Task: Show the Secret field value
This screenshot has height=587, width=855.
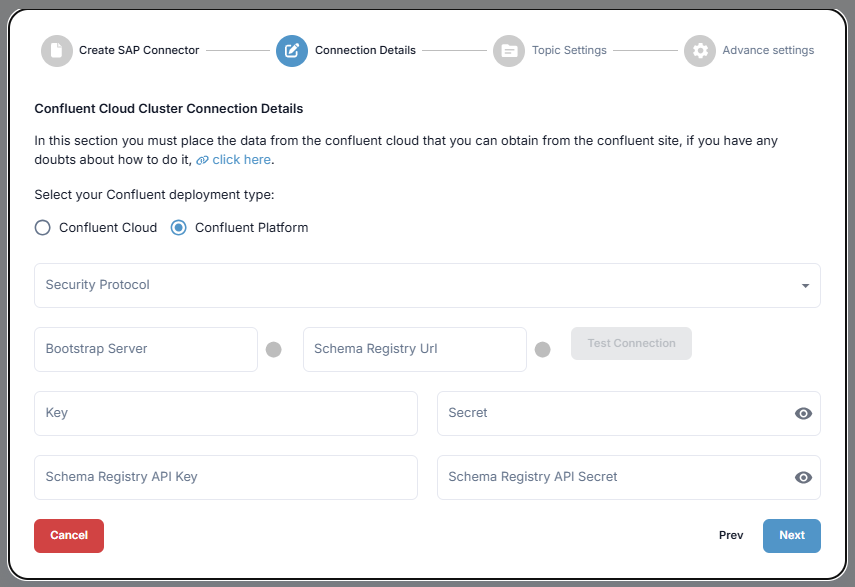Action: pyautogui.click(x=803, y=414)
